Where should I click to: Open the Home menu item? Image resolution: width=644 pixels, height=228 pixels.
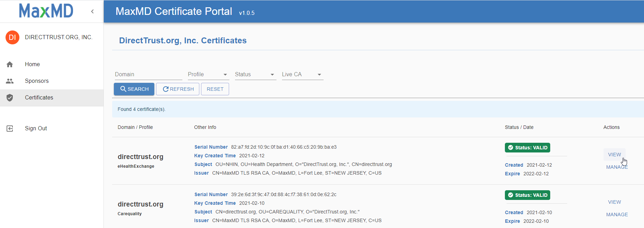[x=52, y=64]
